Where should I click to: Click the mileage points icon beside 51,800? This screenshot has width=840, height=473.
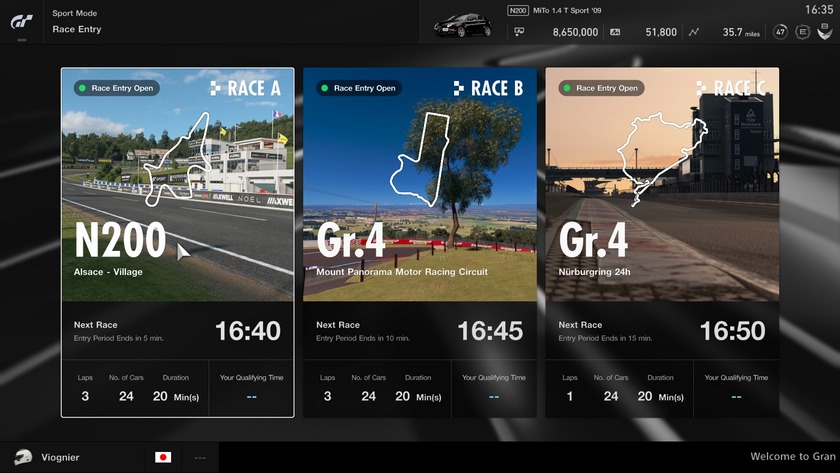pos(615,32)
